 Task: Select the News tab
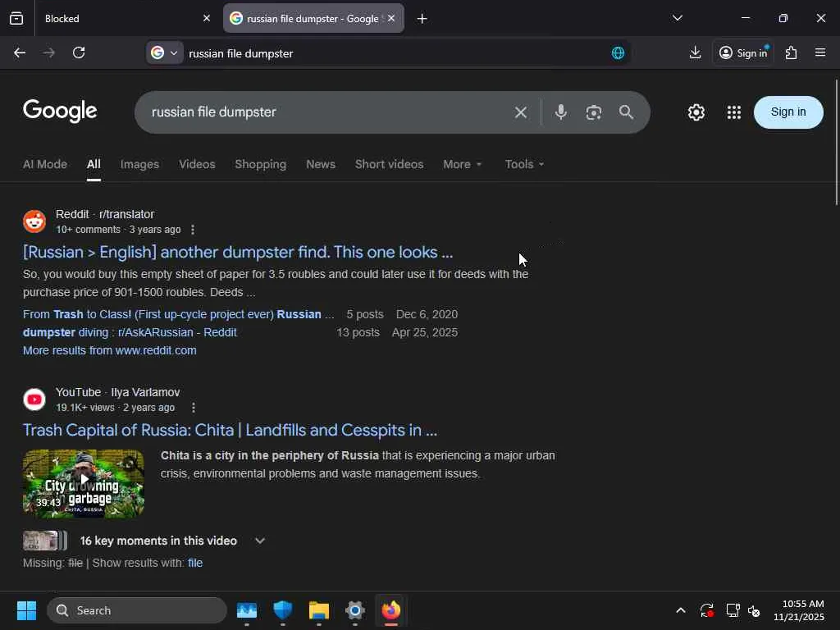321,164
